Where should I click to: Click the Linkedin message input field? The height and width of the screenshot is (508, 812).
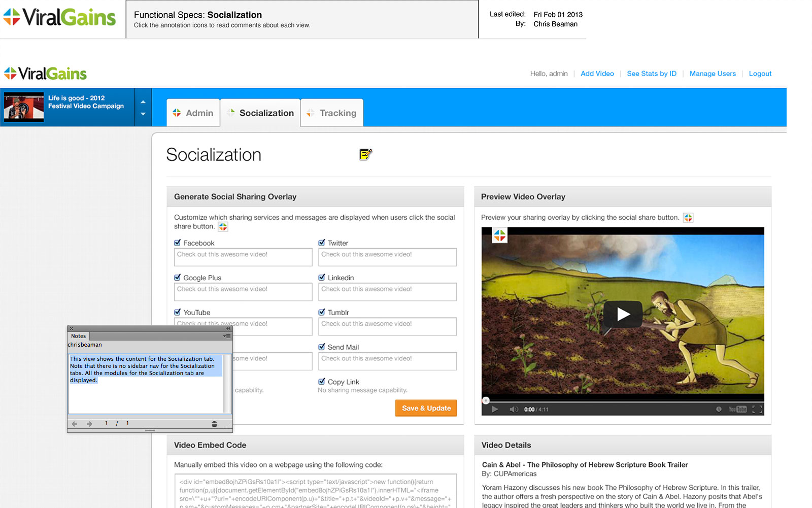[x=387, y=291]
